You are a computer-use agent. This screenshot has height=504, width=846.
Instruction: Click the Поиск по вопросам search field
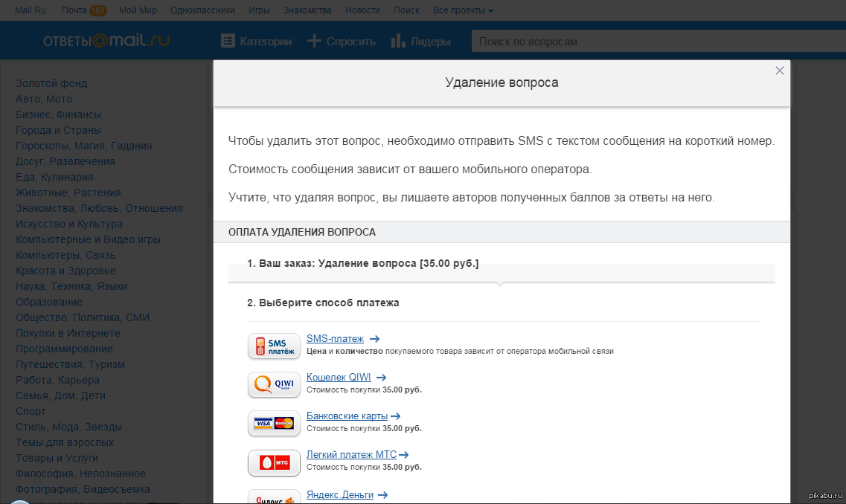(655, 42)
